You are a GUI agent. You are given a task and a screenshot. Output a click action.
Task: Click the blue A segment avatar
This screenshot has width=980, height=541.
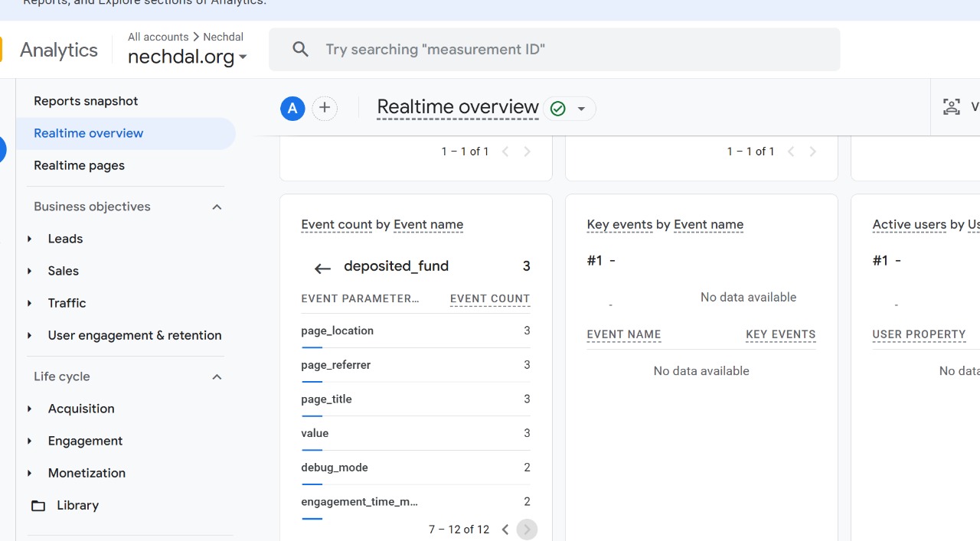[x=292, y=109]
